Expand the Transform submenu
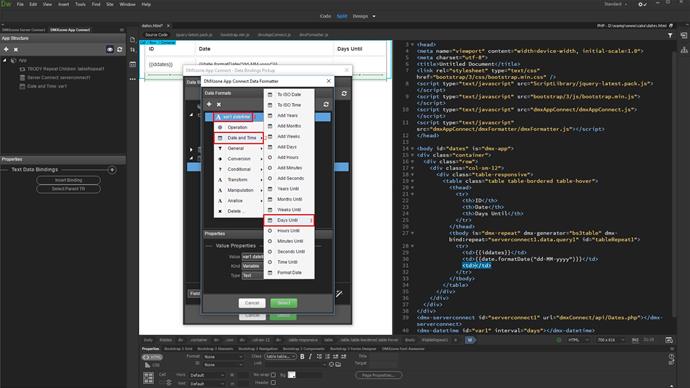Screen dimensions: 690x388 [239, 180]
